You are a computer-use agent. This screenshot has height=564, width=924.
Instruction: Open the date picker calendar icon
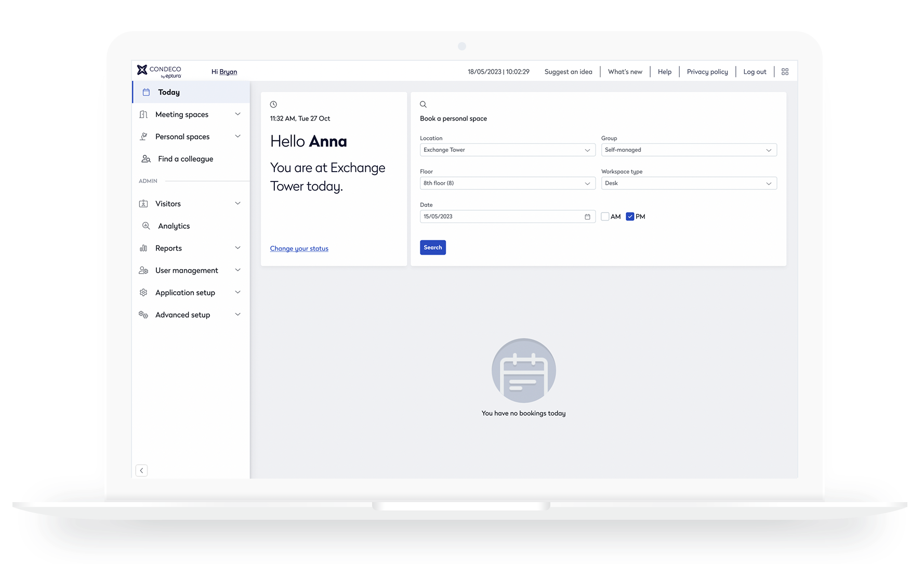coord(587,217)
